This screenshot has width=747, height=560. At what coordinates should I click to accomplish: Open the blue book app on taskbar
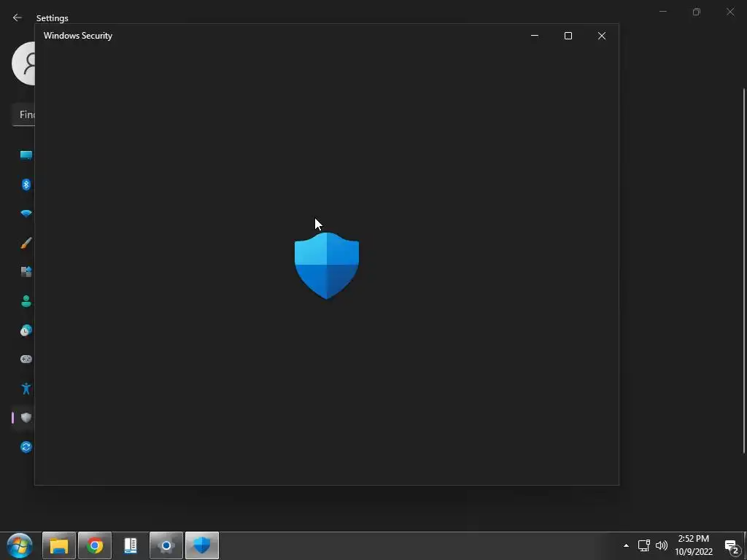(131, 545)
